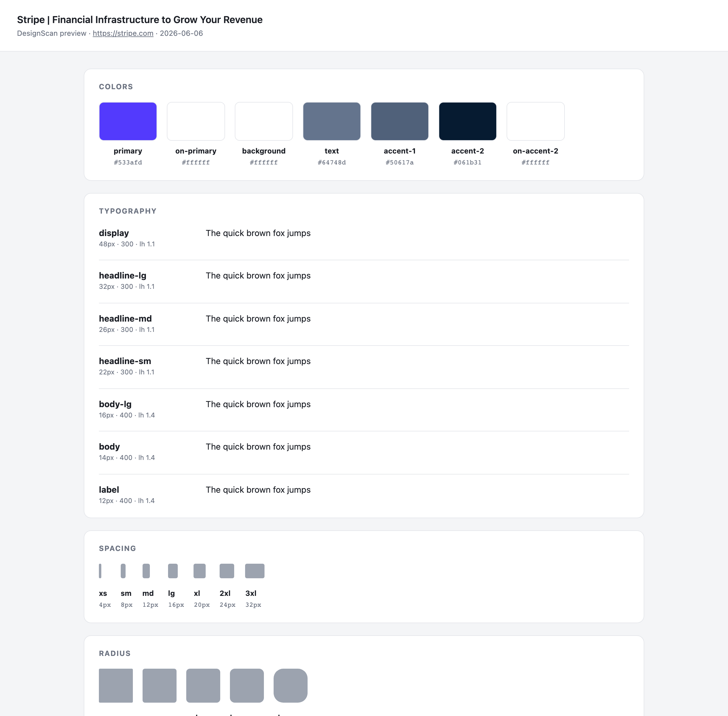Open the https://stripe.com link
The image size is (728, 716).
[123, 33]
